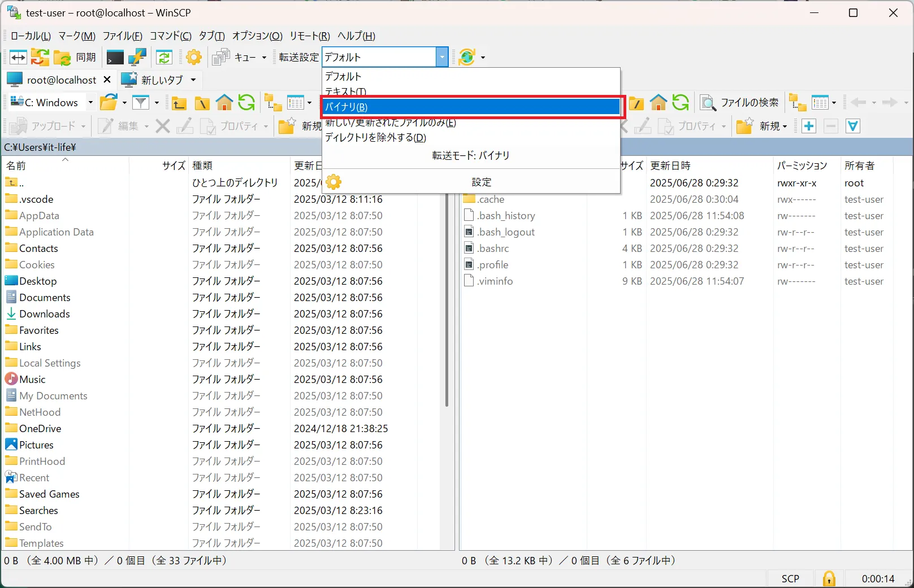
Task: Select バイナリ(B) in transfer preset list
Action: tap(471, 107)
